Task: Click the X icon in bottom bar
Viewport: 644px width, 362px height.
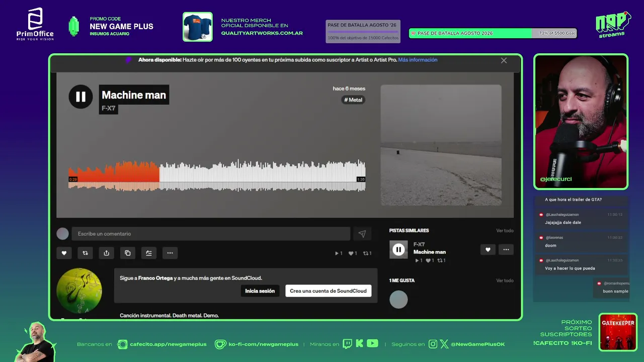Action: 444,344
